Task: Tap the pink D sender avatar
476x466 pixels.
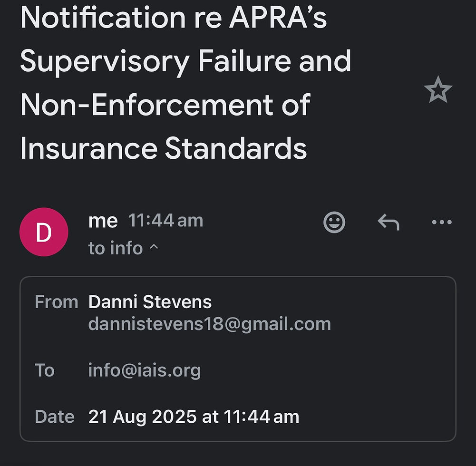Action: 44,232
